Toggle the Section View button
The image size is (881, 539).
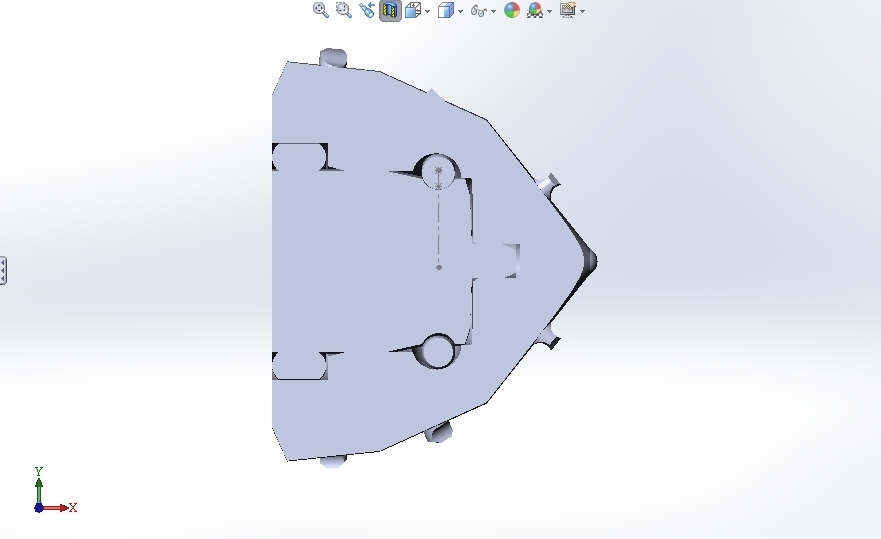coord(390,11)
